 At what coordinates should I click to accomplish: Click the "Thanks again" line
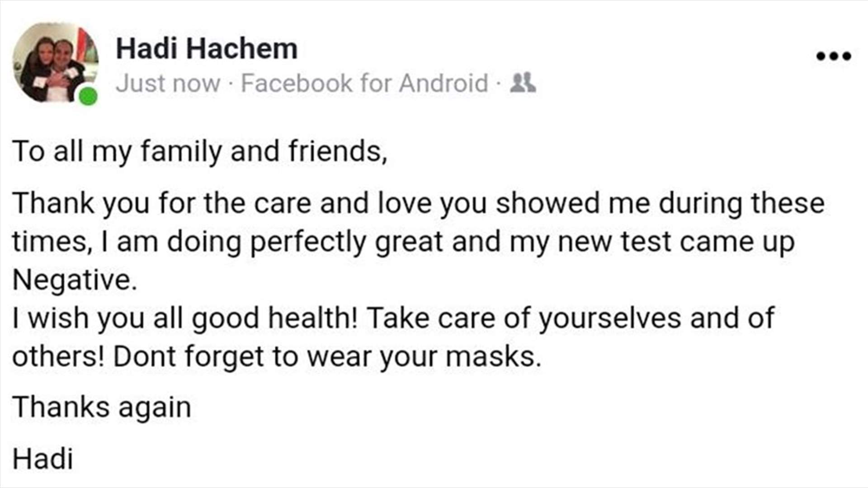[102, 408]
